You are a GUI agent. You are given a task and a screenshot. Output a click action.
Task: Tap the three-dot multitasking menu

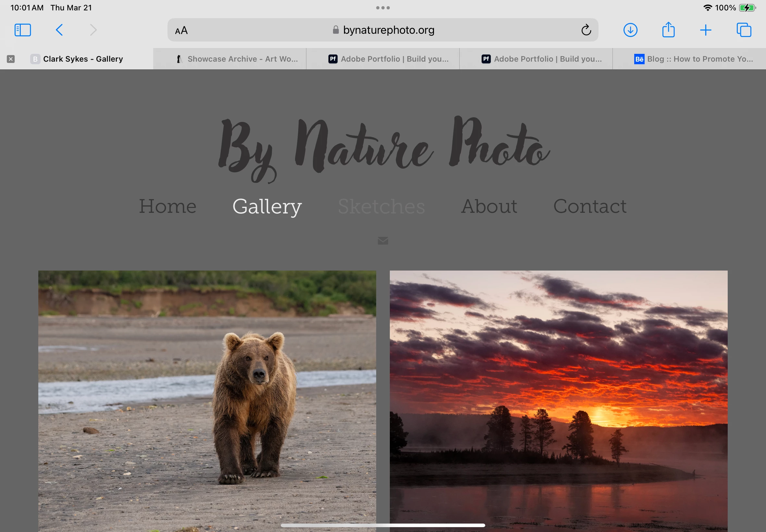click(x=383, y=8)
